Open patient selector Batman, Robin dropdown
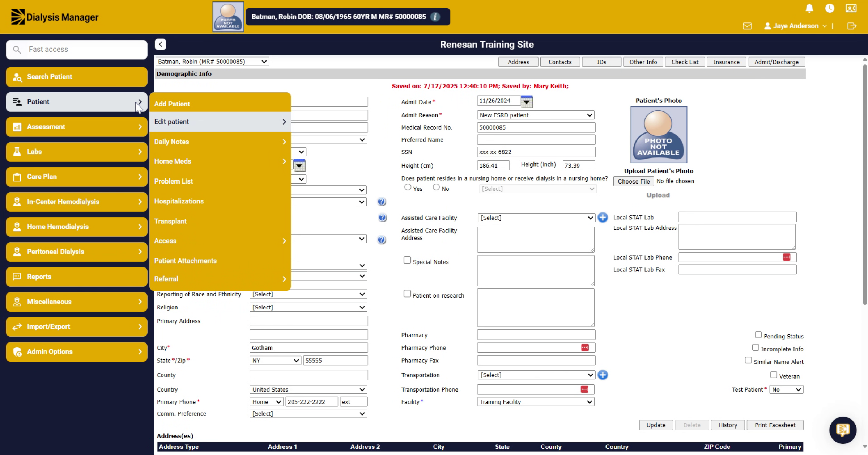The height and width of the screenshot is (455, 868). coord(212,62)
